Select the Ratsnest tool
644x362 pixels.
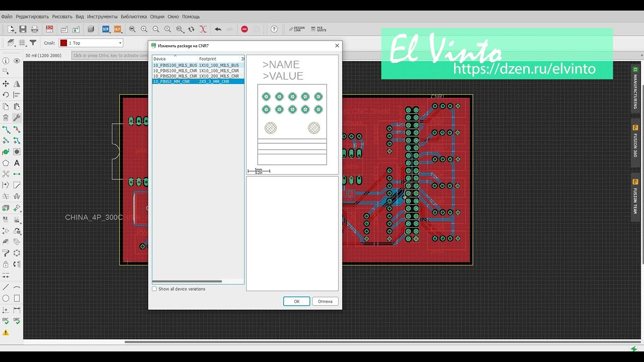tap(6, 174)
